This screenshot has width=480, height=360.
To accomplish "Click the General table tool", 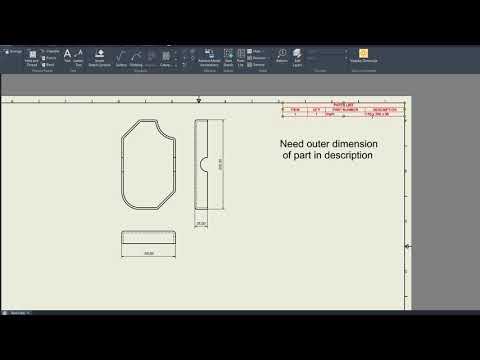I will pyautogui.click(x=256, y=65).
